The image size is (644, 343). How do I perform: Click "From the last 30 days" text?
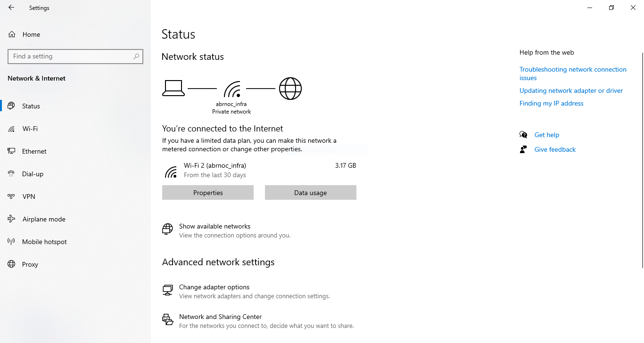tap(215, 175)
